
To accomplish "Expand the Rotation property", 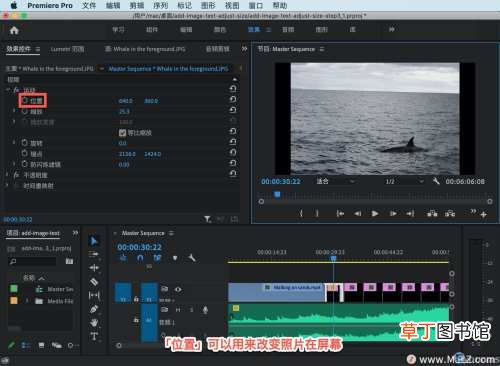I will point(14,143).
